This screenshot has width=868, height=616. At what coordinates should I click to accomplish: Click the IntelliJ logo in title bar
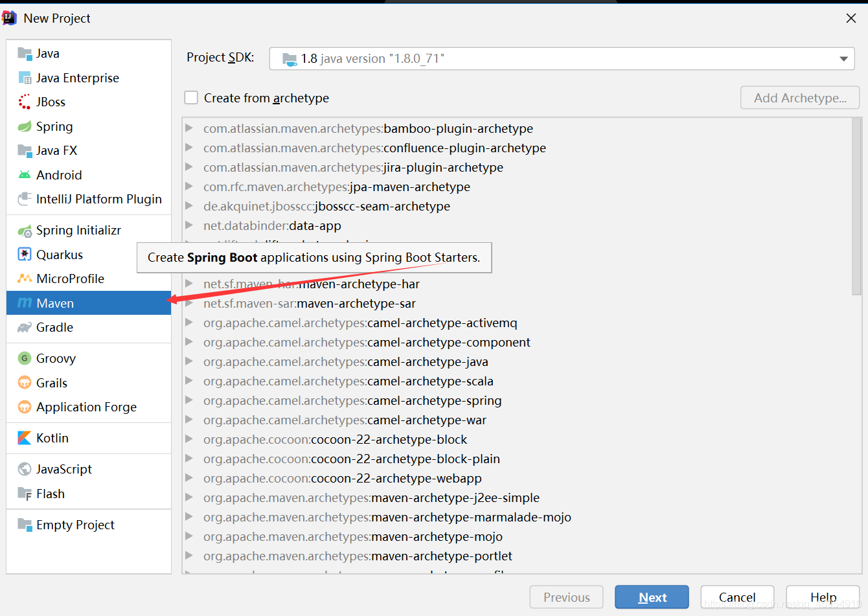click(9, 18)
